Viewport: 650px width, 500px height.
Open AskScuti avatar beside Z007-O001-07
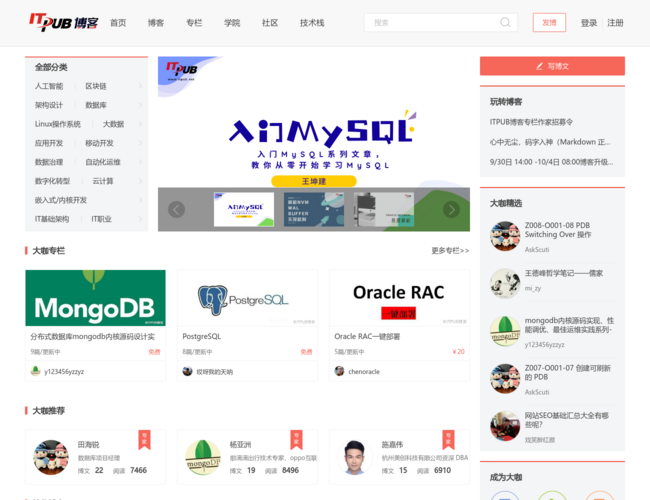click(x=505, y=379)
